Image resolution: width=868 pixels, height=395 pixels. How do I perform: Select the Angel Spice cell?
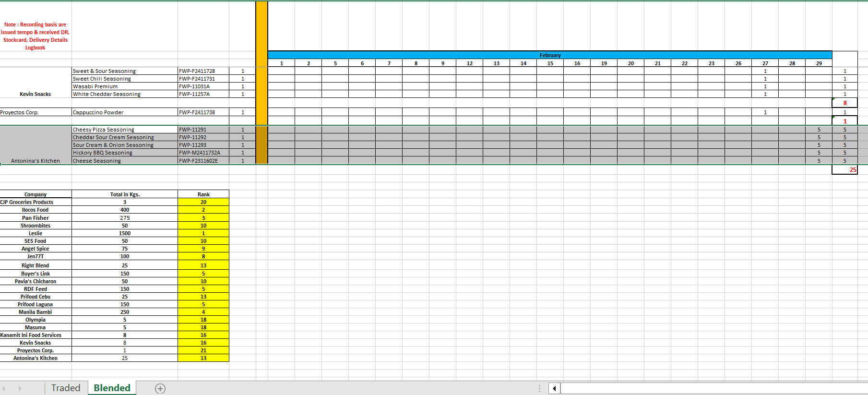[x=36, y=249]
